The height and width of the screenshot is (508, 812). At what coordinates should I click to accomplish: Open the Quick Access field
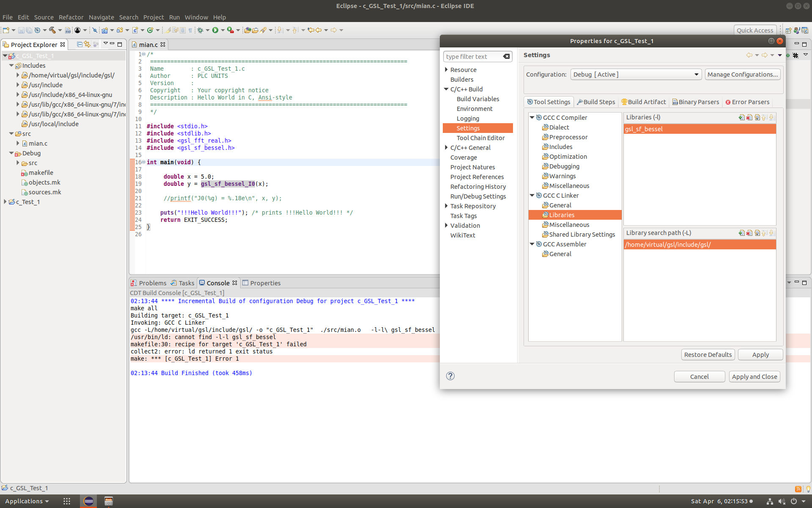755,30
